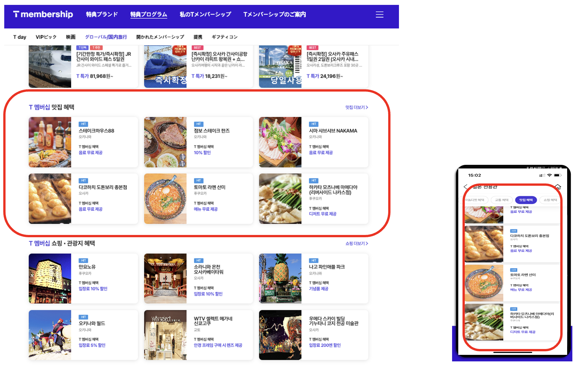Open the 다코하치 도톤보리 총본점 card on the web page
The width and height of the screenshot is (588, 378).
(x=83, y=198)
